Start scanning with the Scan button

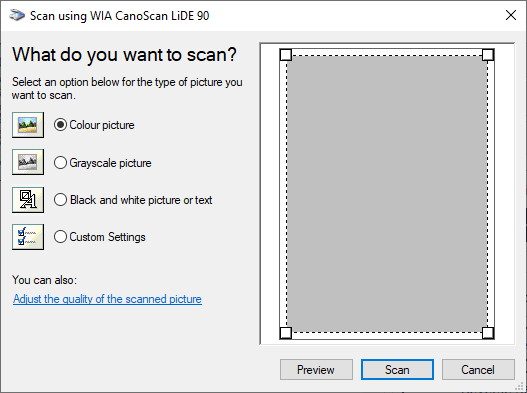[397, 370]
